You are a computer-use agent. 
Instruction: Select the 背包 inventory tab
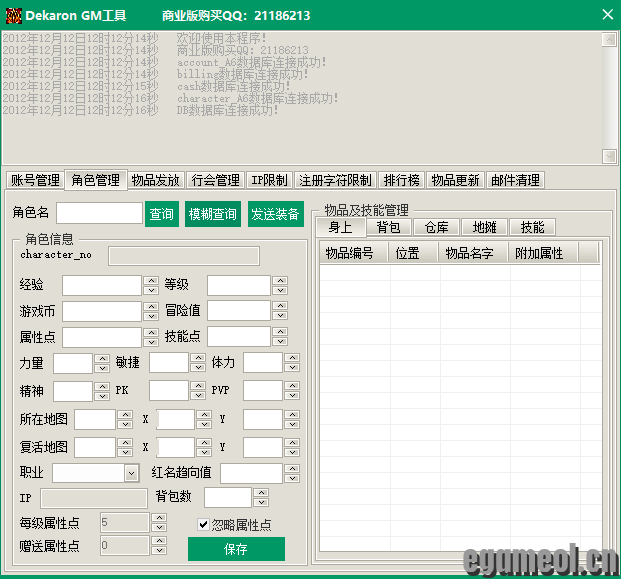(388, 228)
